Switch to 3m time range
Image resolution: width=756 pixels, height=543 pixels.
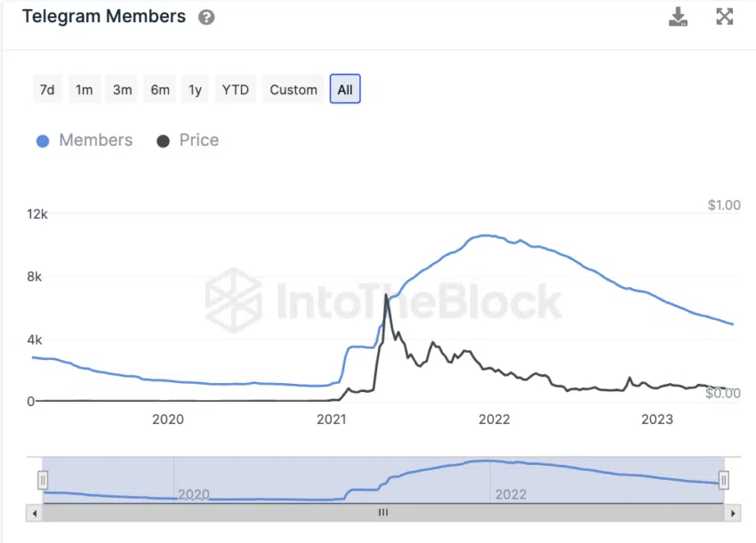pos(122,90)
